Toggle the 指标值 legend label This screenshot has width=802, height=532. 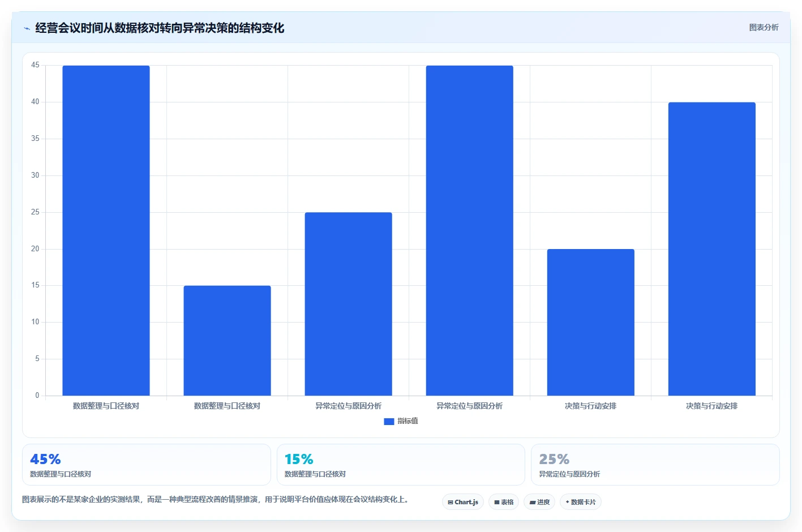(408, 421)
